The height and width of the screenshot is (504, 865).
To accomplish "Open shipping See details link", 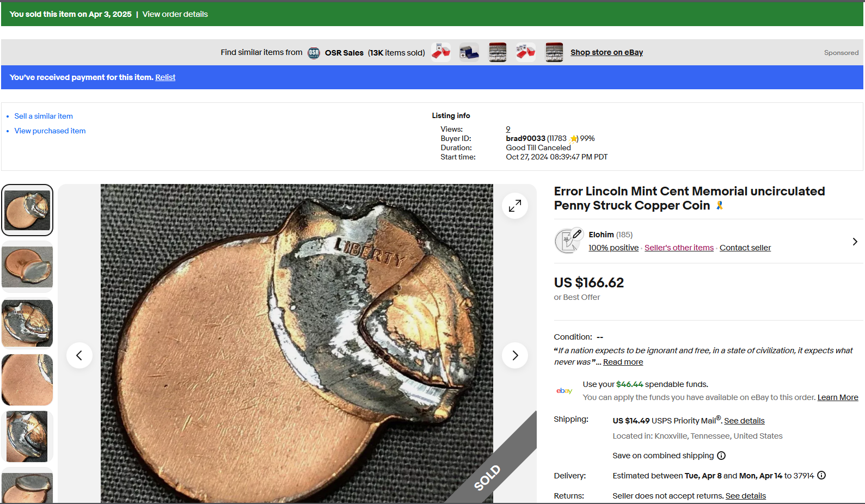I will coord(744,421).
